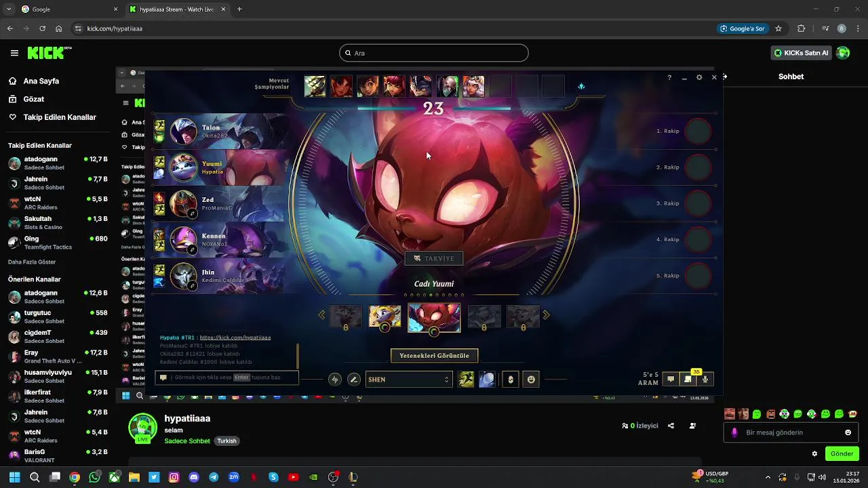
Task: Click Talon's champion portrait
Action: click(183, 131)
